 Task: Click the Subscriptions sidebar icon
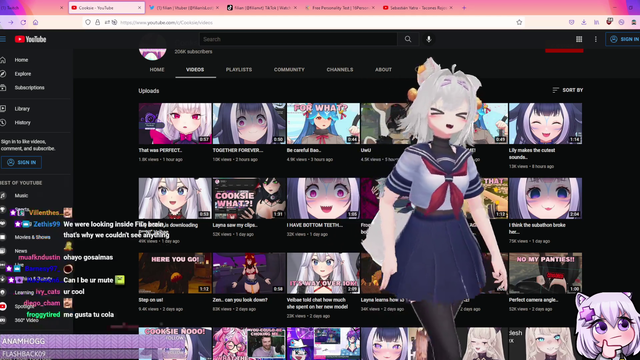(3, 88)
